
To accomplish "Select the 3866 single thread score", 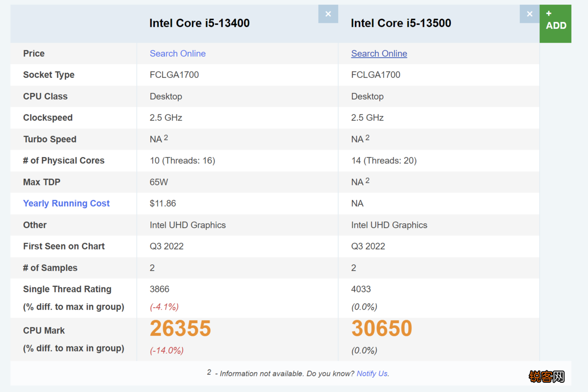I will click(159, 289).
